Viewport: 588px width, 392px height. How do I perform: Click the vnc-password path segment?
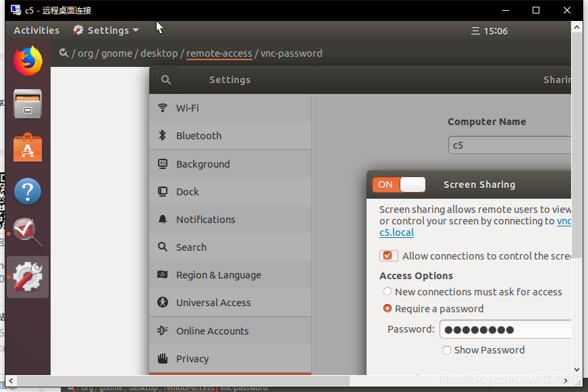(292, 53)
